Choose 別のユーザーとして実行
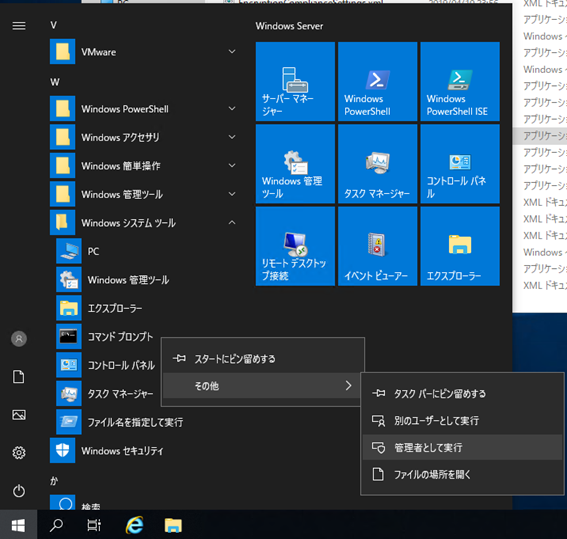The width and height of the screenshot is (567, 539). click(462, 420)
